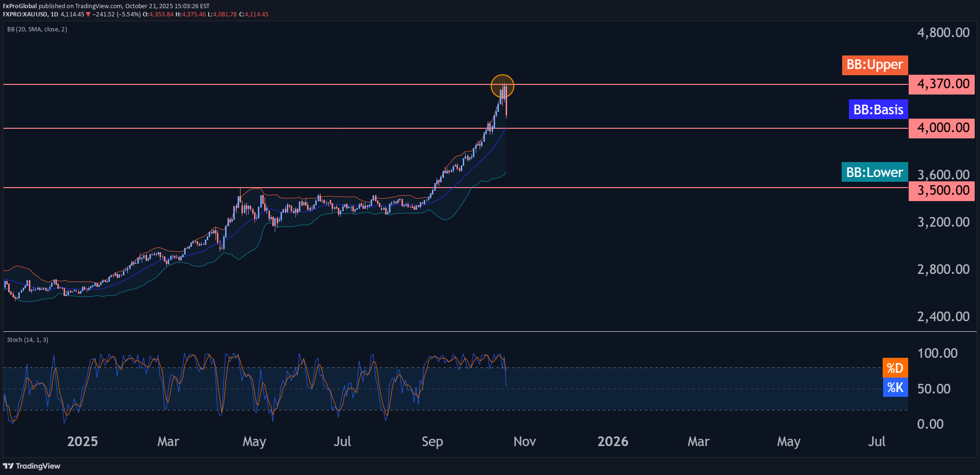980x475 pixels.
Task: Click the FxProGlobal publisher name
Action: point(20,6)
